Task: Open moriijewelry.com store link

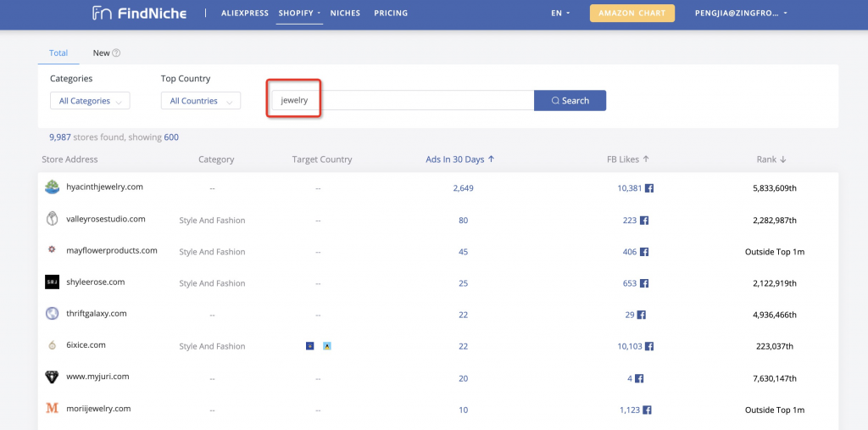Action: coord(98,409)
